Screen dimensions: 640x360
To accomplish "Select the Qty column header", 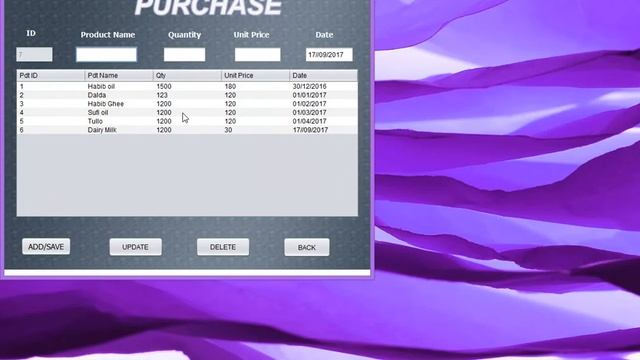I will 187,76.
